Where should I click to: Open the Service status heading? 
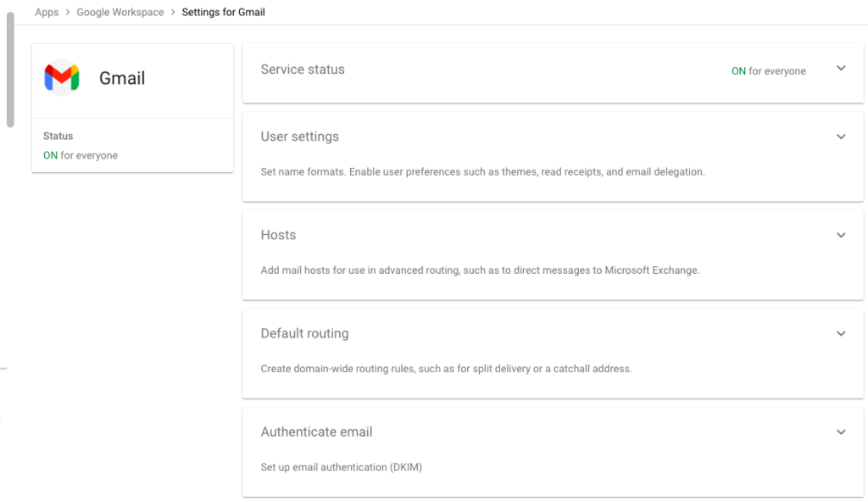pyautogui.click(x=303, y=70)
